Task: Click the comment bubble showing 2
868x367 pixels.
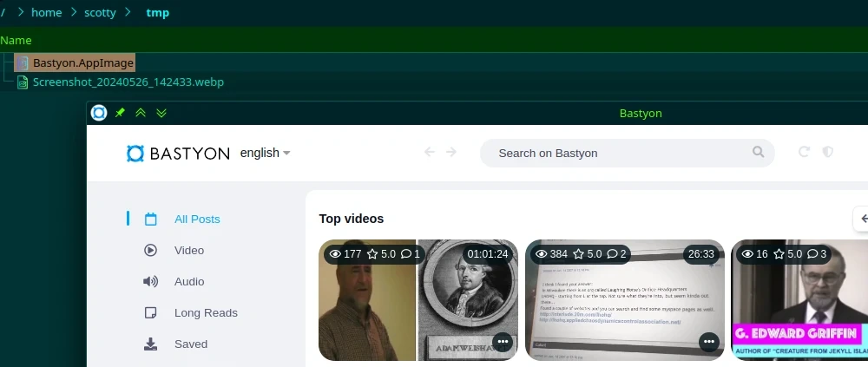Action: click(x=612, y=254)
